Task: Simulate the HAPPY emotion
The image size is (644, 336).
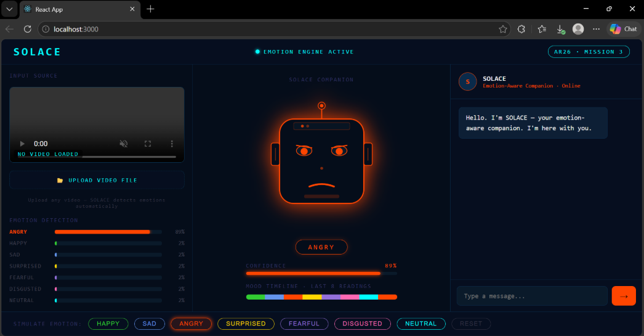Action: click(108, 324)
